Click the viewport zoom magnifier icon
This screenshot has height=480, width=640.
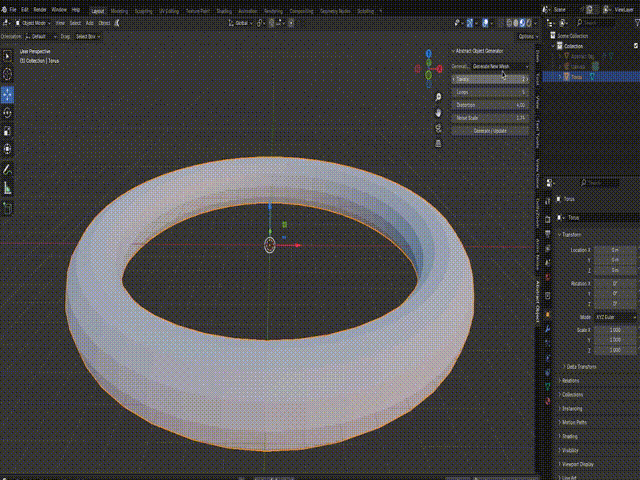(x=438, y=97)
